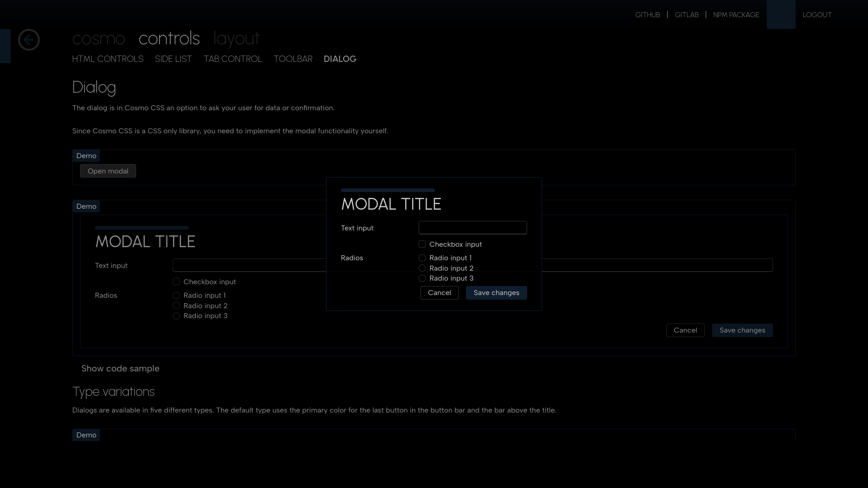Click the Dialog page heading

[x=94, y=87]
